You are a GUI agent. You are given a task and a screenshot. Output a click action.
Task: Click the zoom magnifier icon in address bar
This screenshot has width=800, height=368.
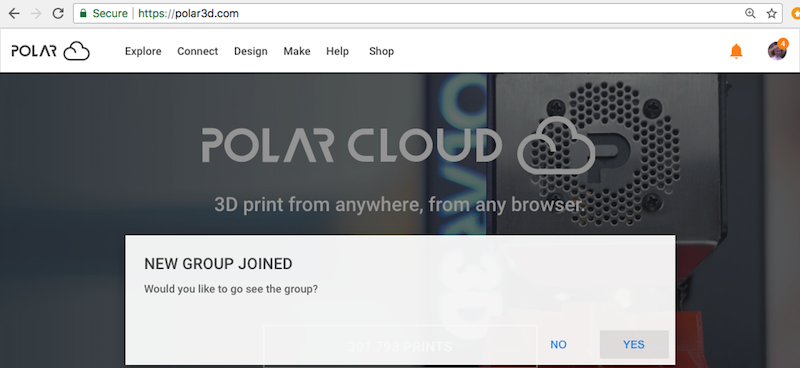[x=750, y=14]
